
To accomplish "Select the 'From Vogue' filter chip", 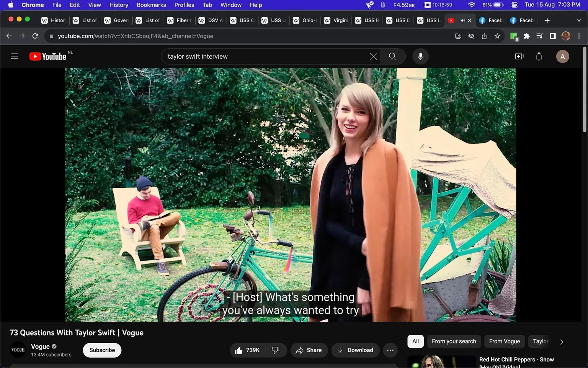I will (504, 341).
